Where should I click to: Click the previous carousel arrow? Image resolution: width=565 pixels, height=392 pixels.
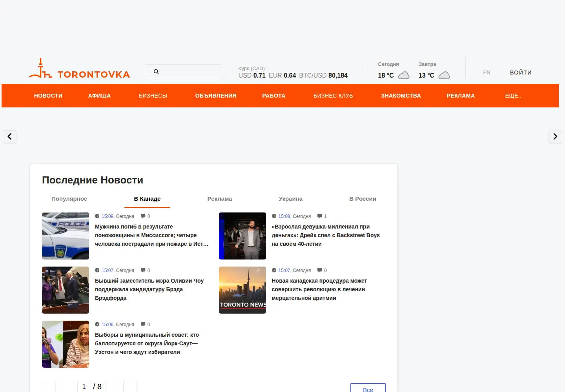click(9, 137)
